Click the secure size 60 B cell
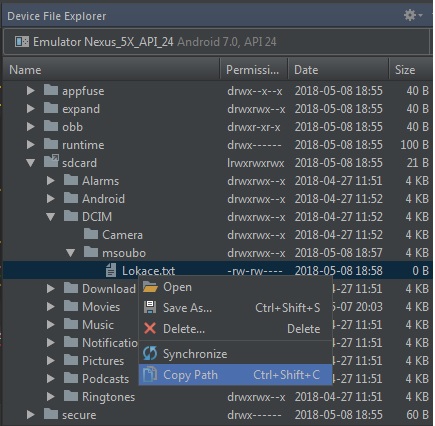 click(x=417, y=415)
